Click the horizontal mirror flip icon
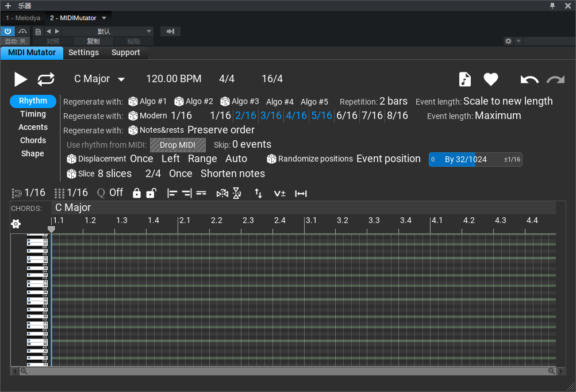 (x=222, y=193)
